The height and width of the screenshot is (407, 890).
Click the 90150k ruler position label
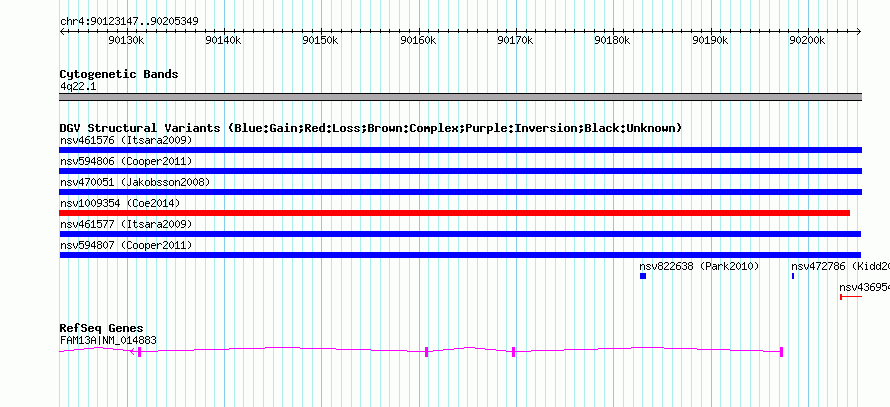[321, 40]
